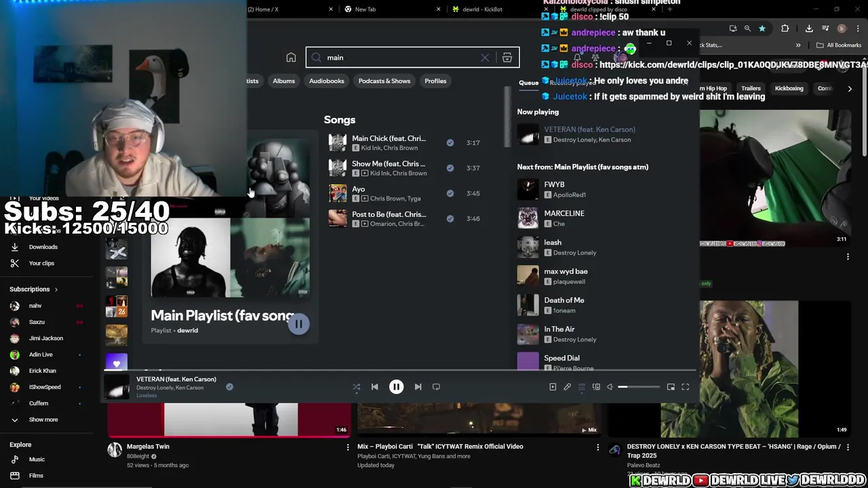Open Chrome extensions puzzle icon
Screen dimensions: 868x488
[785, 28]
